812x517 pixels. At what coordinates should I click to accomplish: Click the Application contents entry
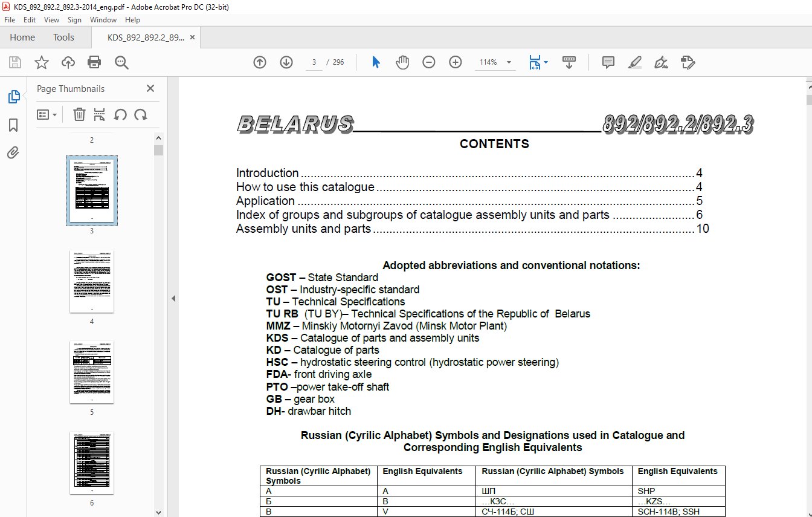click(469, 201)
